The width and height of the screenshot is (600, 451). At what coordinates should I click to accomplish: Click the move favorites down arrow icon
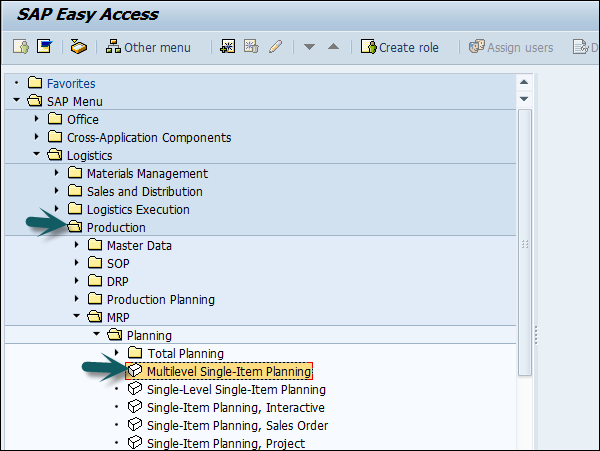310,47
